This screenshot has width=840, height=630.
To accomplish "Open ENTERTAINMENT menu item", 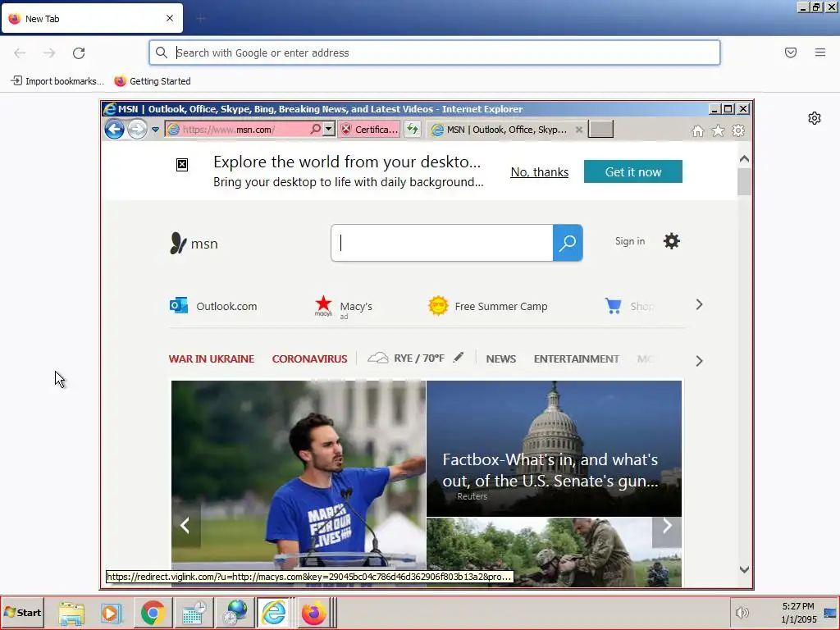I will pyautogui.click(x=577, y=359).
